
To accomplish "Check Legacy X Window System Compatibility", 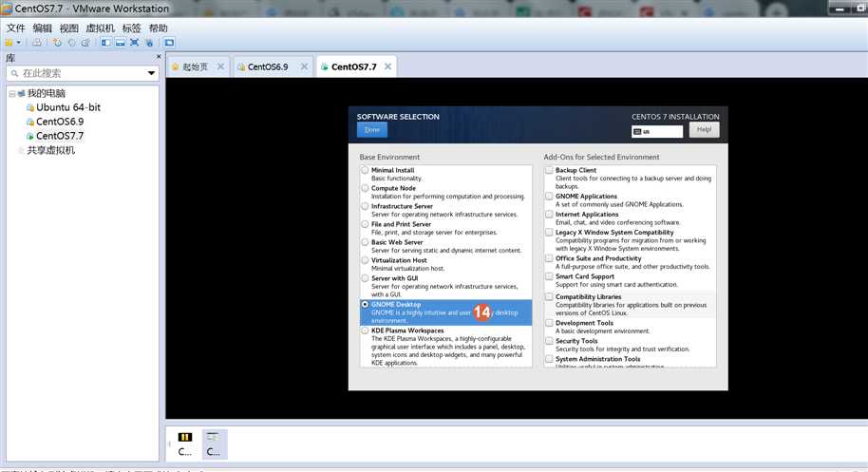I will [x=549, y=233].
